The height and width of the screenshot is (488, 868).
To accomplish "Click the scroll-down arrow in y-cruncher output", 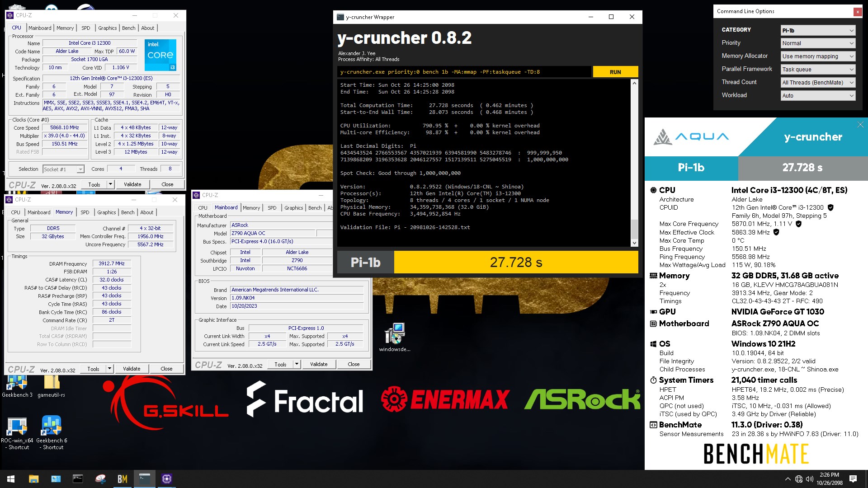I will tap(634, 243).
